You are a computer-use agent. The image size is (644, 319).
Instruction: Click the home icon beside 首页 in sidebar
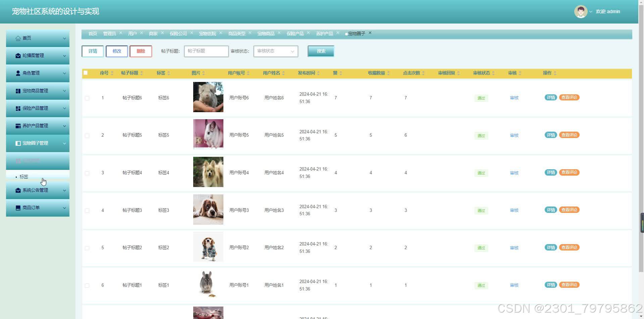coord(18,38)
